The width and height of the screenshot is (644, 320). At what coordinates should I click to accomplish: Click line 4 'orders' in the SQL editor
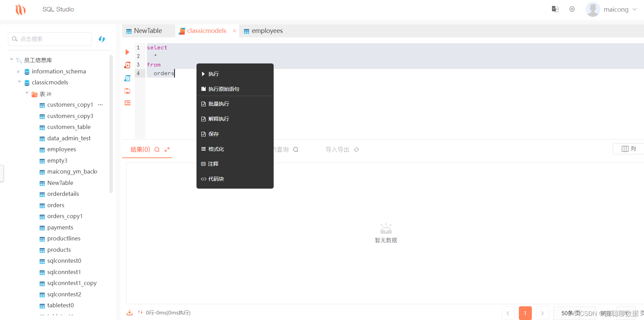164,73
